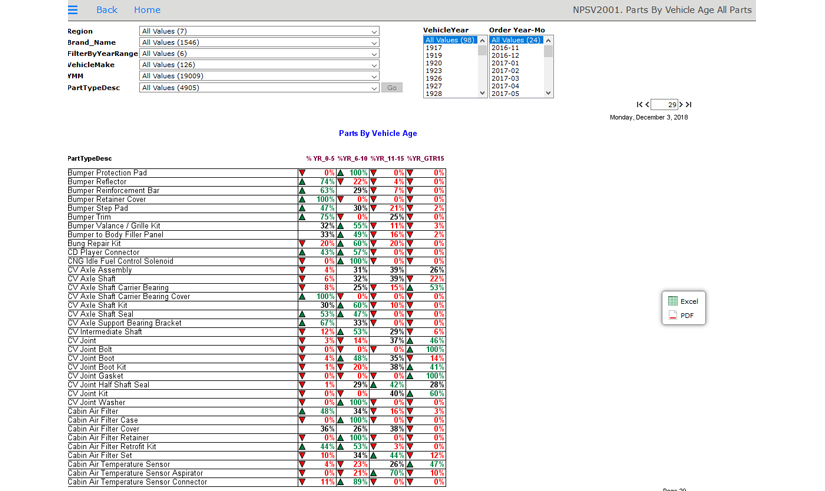Click the PartTypeDesc column header
This screenshot has width=825, height=491.
[x=89, y=158]
